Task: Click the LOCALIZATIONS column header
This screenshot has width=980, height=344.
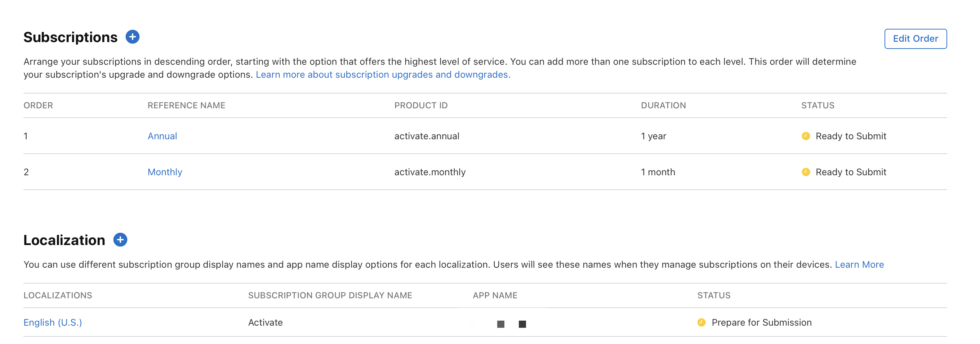Action: pyautogui.click(x=58, y=295)
